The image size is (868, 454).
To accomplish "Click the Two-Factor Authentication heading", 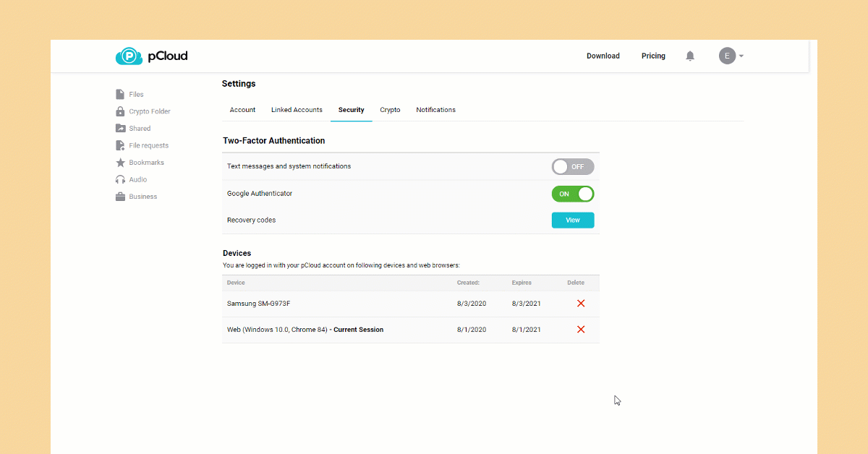I will point(274,141).
